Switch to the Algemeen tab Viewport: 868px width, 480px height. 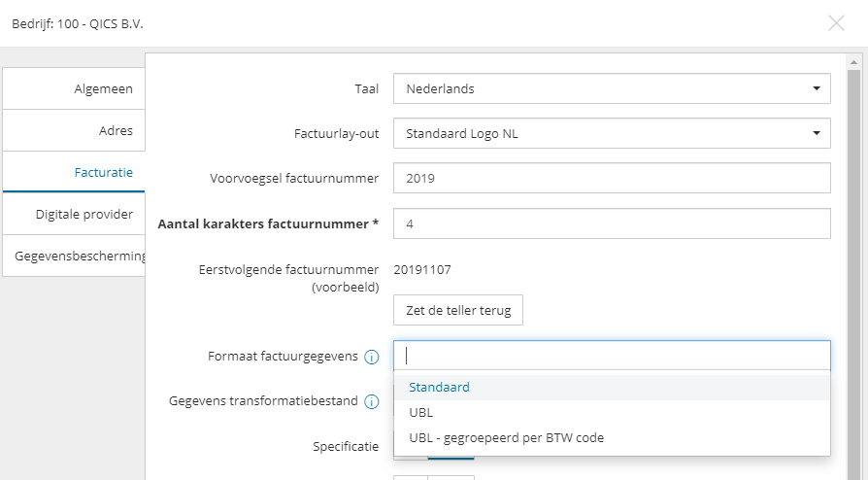(x=75, y=88)
